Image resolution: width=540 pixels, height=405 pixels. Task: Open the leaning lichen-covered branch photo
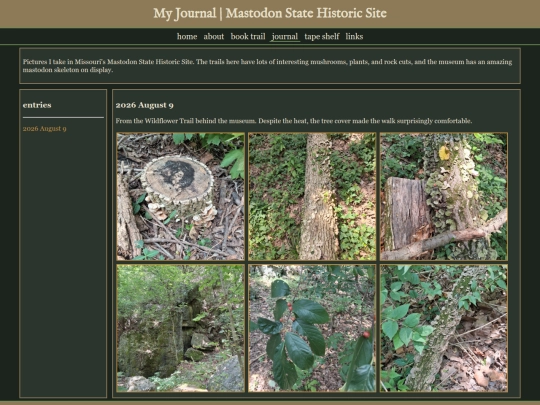coord(444,328)
